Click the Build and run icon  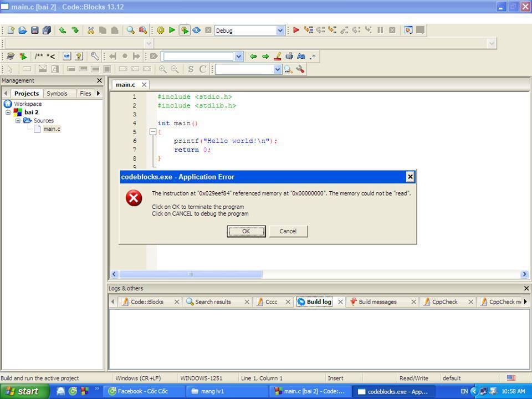pyautogui.click(x=184, y=30)
